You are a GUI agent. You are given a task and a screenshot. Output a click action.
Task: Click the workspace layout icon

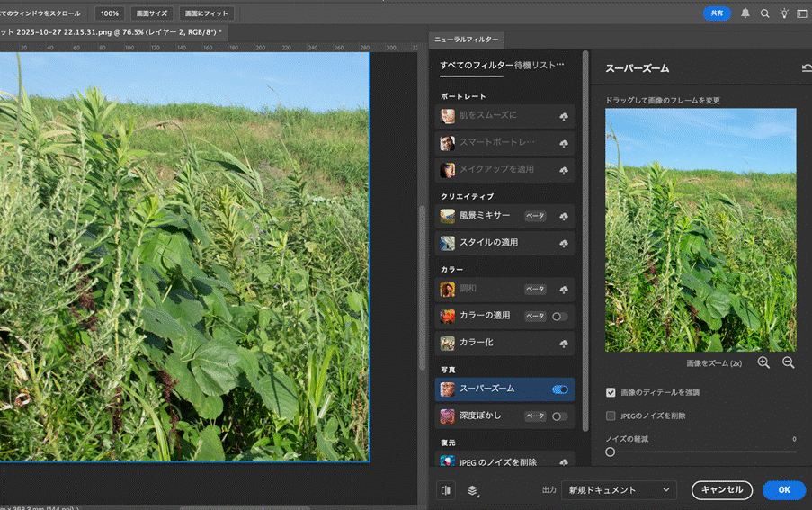click(801, 13)
